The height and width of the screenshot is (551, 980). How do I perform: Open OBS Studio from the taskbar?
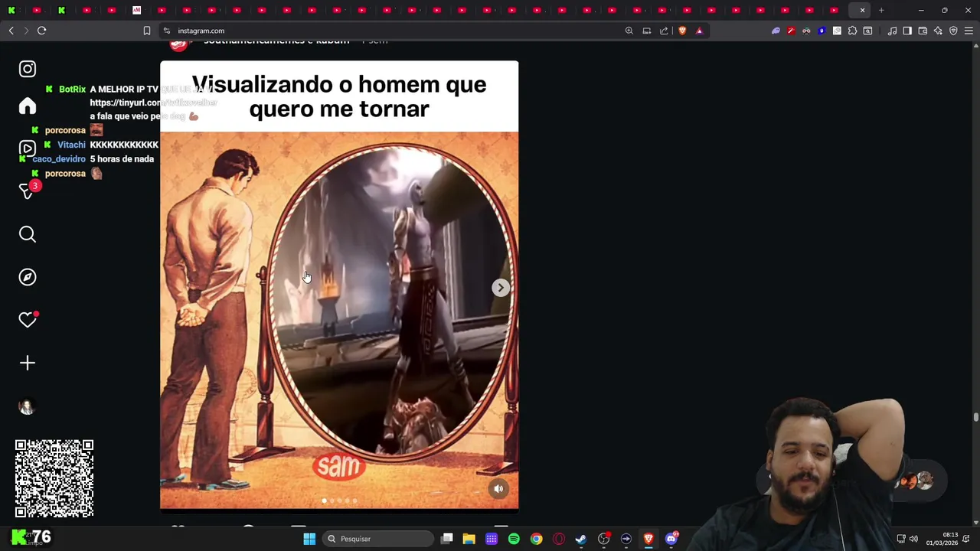tap(604, 539)
